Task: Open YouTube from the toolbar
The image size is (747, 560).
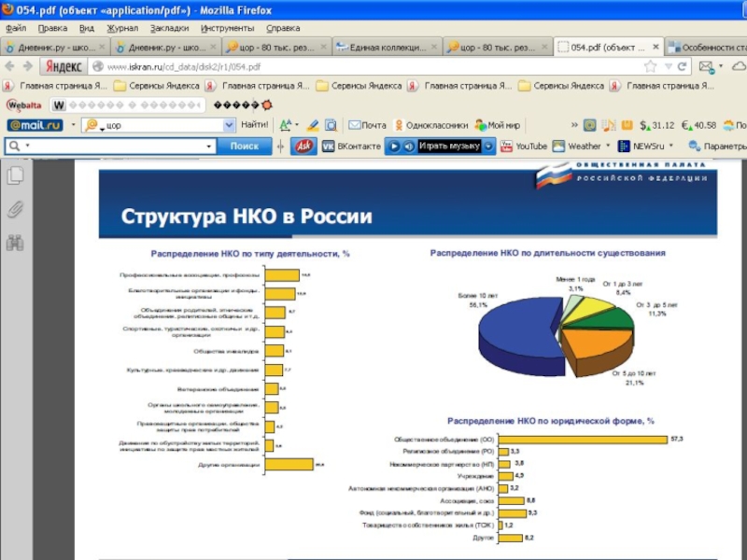Action: pyautogui.click(x=524, y=147)
